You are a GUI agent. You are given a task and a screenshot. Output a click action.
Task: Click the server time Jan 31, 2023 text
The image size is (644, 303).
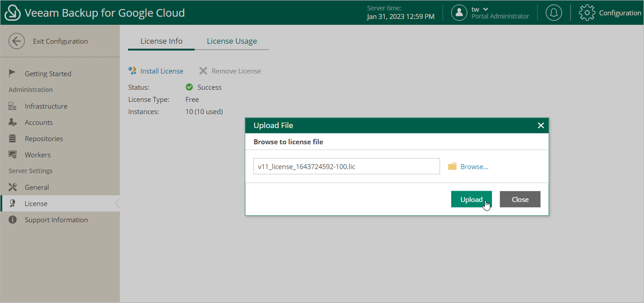401,16
